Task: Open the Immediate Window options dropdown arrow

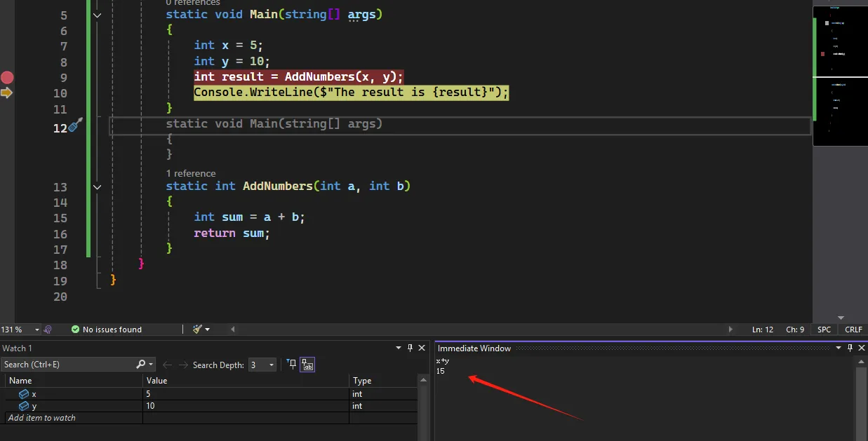Action: coord(838,348)
